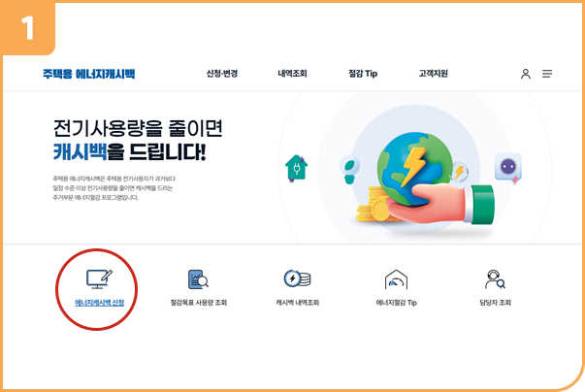Click the 절감목표 사용량 조회 label
Viewport: 585px width, 392px height.
coord(199,303)
